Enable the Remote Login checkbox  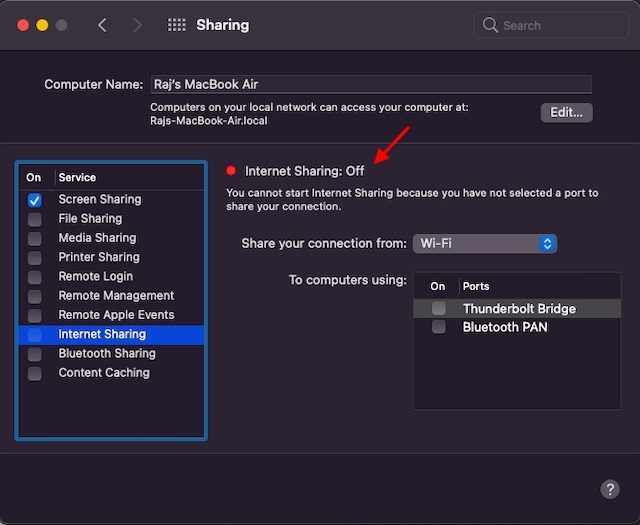point(35,277)
